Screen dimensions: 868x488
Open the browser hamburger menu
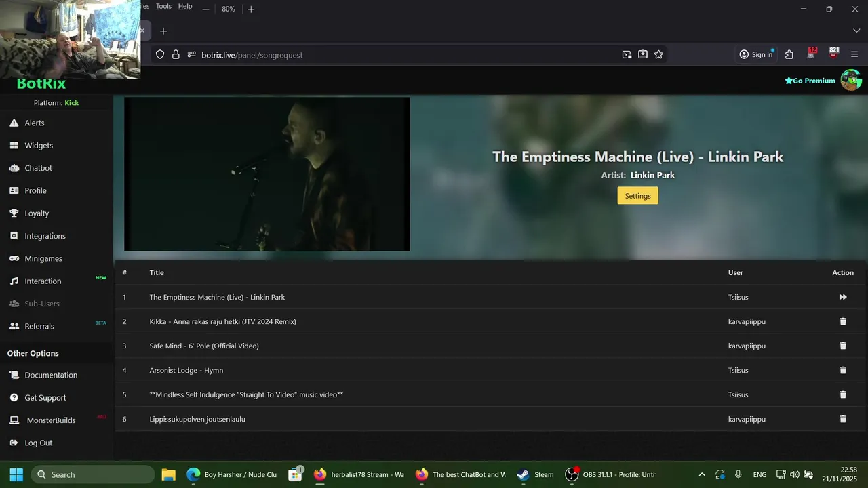[854, 55]
